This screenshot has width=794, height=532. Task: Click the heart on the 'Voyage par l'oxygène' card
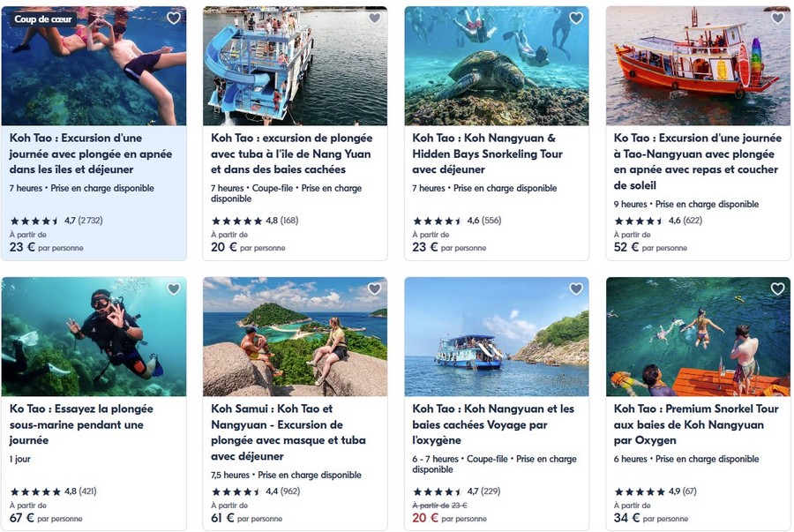pos(576,288)
